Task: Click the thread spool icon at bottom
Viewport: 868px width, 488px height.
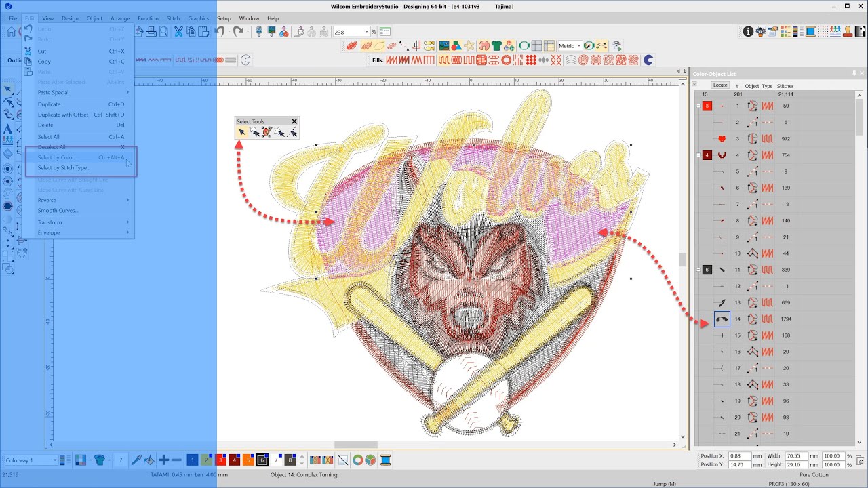Action: tap(385, 460)
